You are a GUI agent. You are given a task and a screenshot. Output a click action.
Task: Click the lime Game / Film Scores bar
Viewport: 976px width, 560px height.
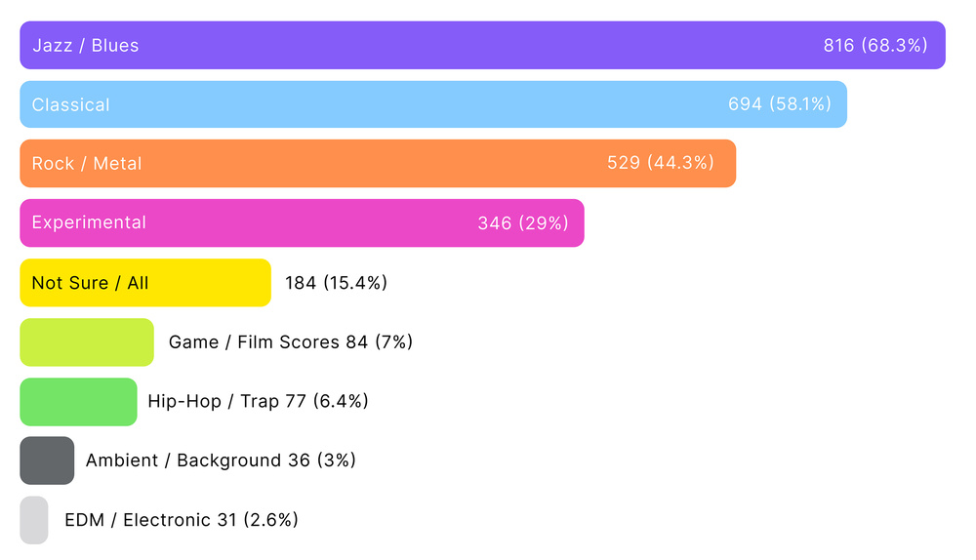[87, 342]
